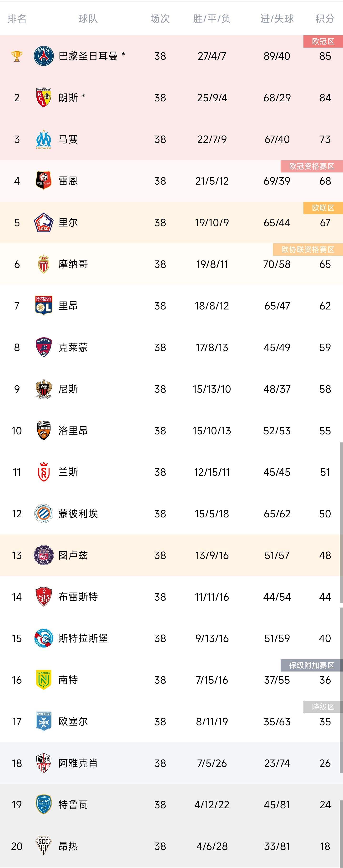The image size is (343, 868).
Task: Select the AS Monaco badge
Action: (44, 264)
